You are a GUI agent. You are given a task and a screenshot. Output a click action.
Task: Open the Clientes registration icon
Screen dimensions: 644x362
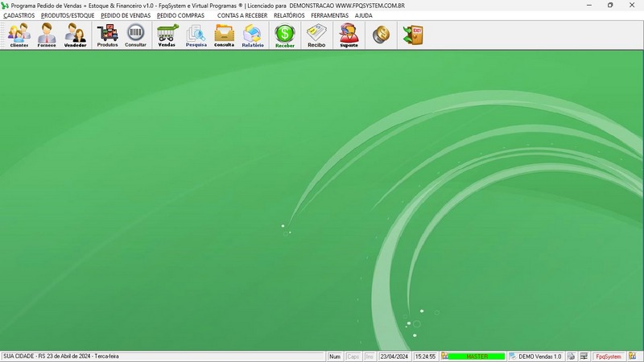click(x=19, y=35)
